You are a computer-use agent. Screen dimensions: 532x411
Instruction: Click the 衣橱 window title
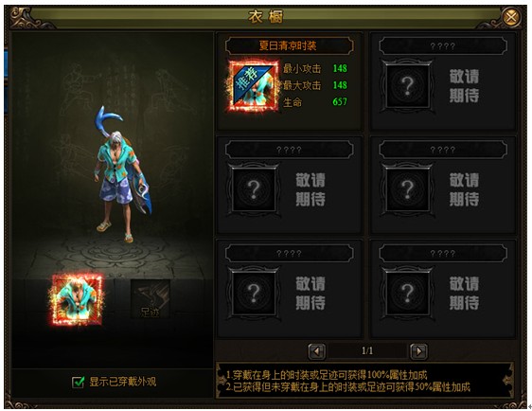[x=265, y=17]
